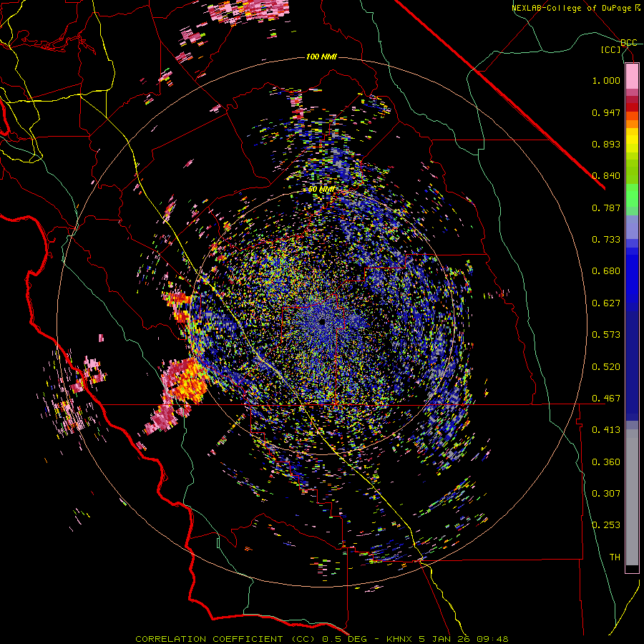Viewport: 644px width, 644px height.
Task: Click the gray lower segment of color bar
Action: (632, 497)
